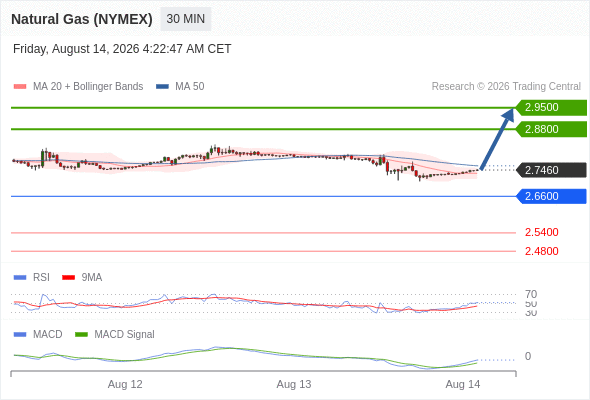This screenshot has height=400, width=590.
Task: Click the black 2.7460 current price tag
Action: (x=551, y=170)
